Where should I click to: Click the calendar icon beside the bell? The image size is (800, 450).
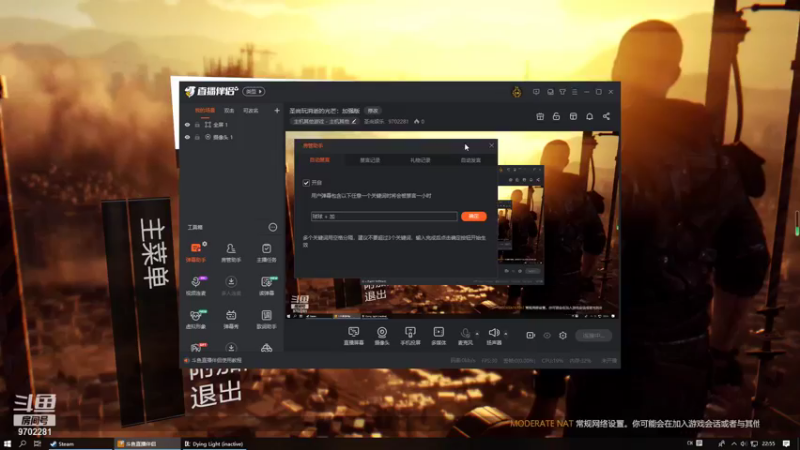tap(573, 116)
